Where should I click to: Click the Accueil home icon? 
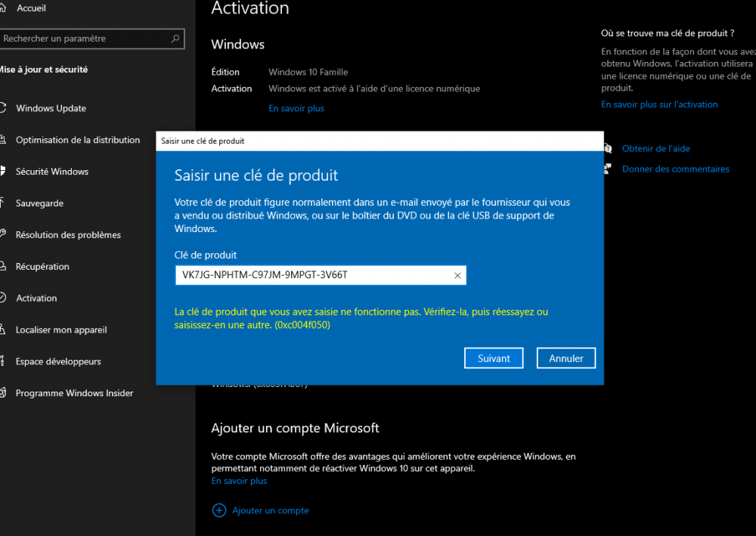tap(3, 8)
